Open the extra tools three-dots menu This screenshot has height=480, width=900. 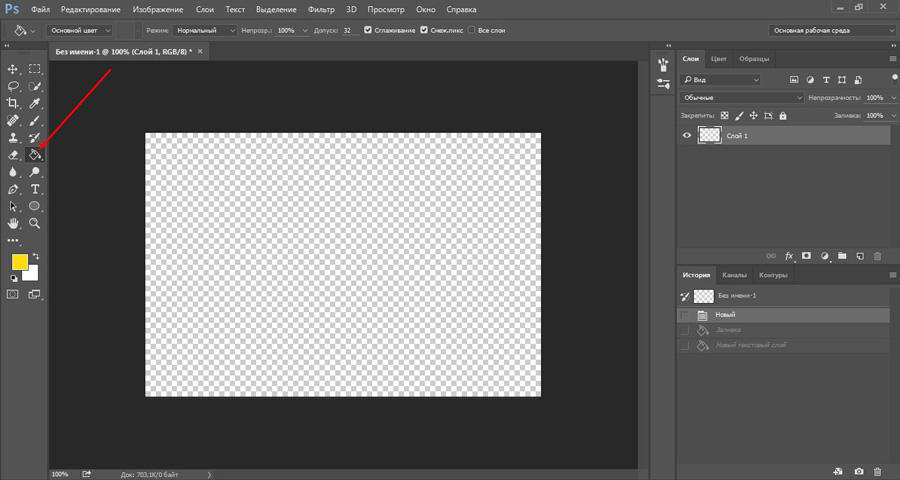(x=13, y=241)
